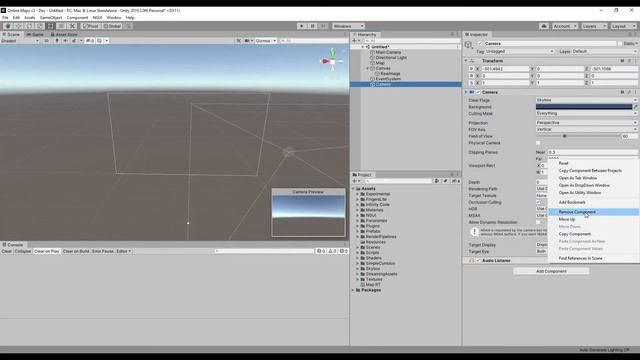Select the Scale tool in toolbar
The image size is (640, 360).
tap(40, 26)
